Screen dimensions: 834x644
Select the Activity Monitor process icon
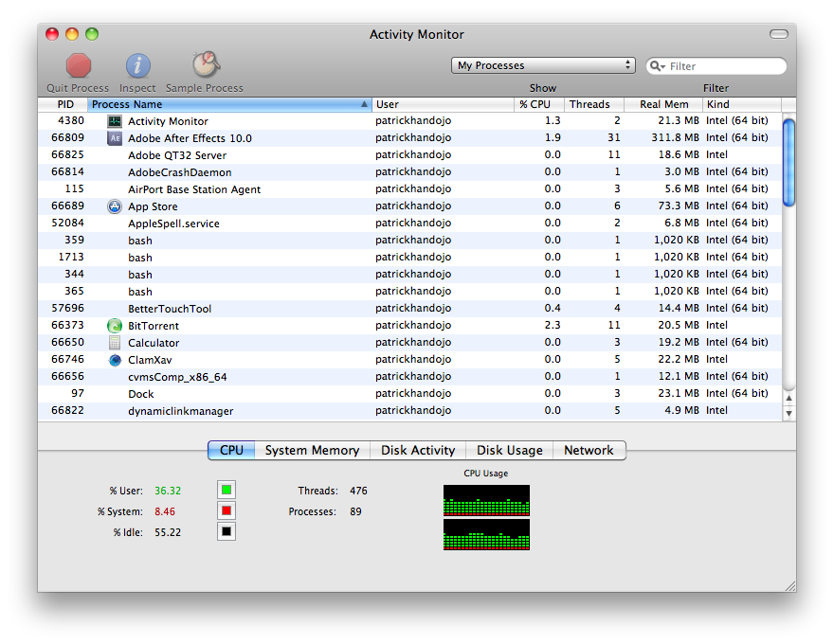coord(115,121)
